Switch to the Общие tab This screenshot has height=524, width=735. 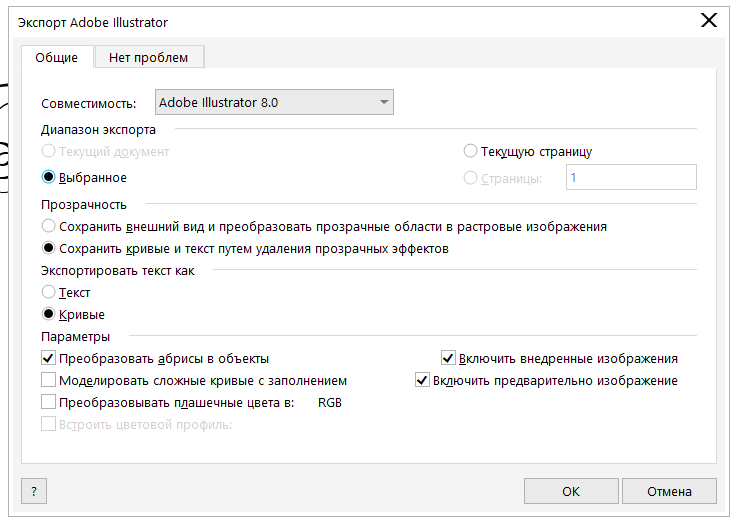57,58
